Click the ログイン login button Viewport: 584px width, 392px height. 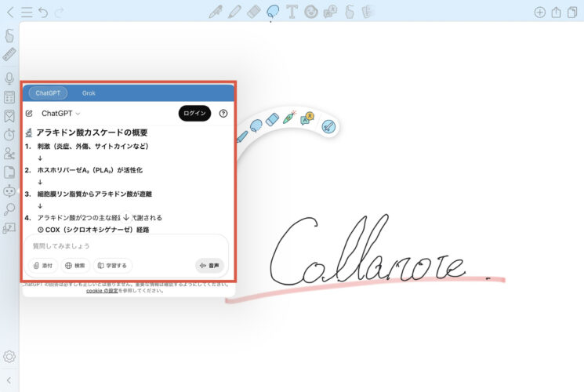coord(194,113)
